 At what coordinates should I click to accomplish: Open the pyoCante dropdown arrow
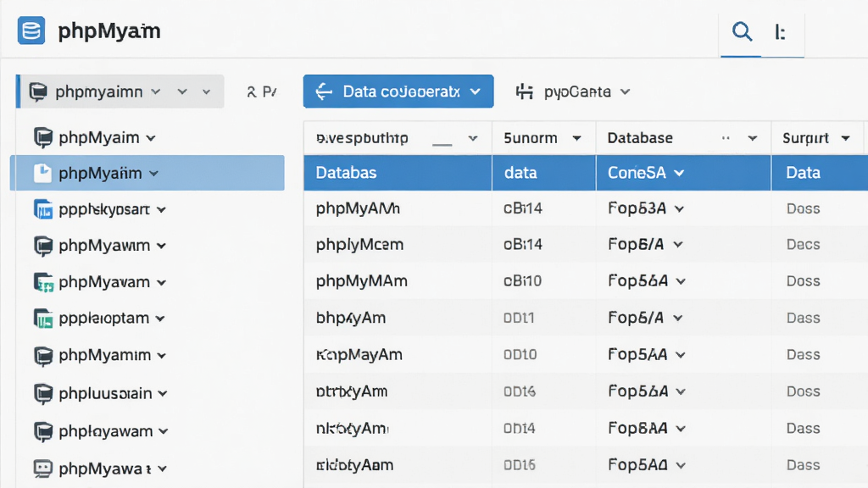point(625,91)
